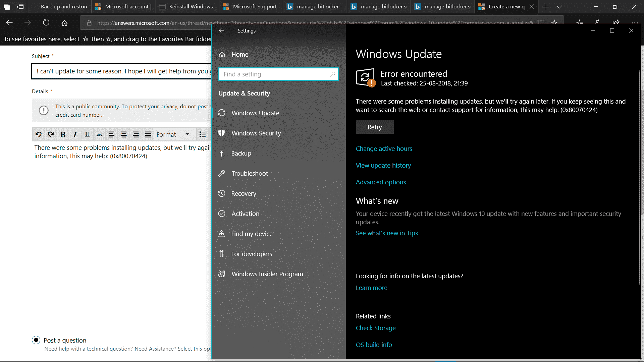644x362 pixels.
Task: Click inside the Details text editor area
Action: (x=122, y=233)
